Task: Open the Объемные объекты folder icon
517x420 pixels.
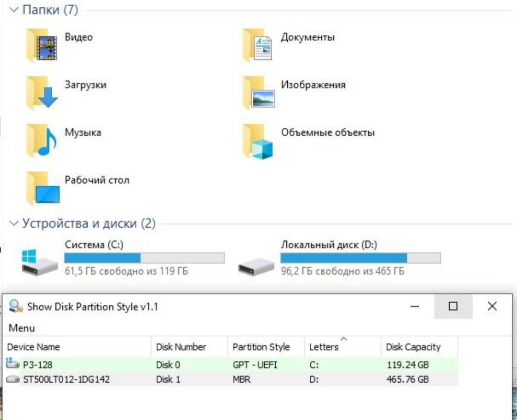Action: pos(258,141)
